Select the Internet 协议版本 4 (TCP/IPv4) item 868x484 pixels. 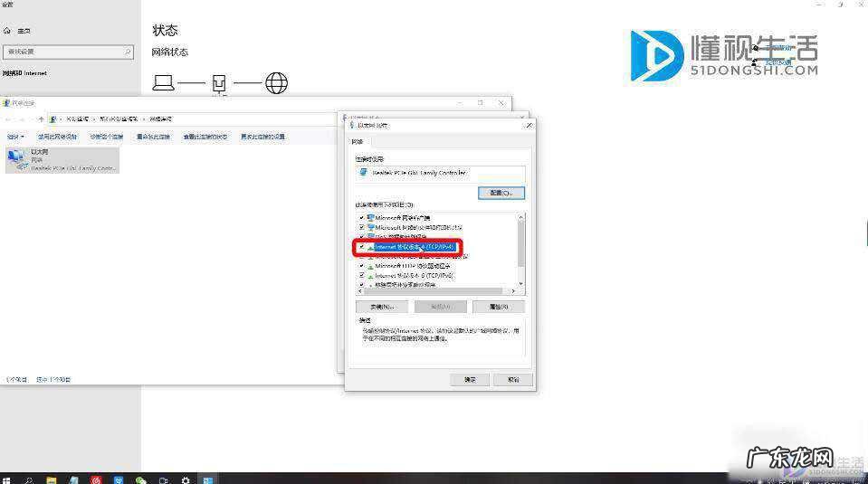pyautogui.click(x=414, y=247)
